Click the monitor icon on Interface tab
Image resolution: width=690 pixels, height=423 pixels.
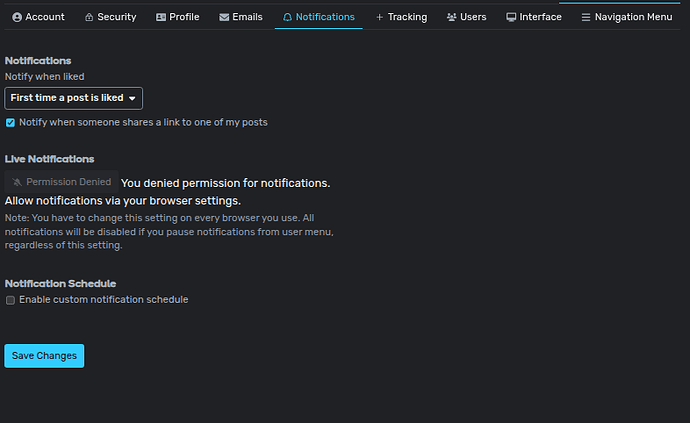click(x=511, y=17)
